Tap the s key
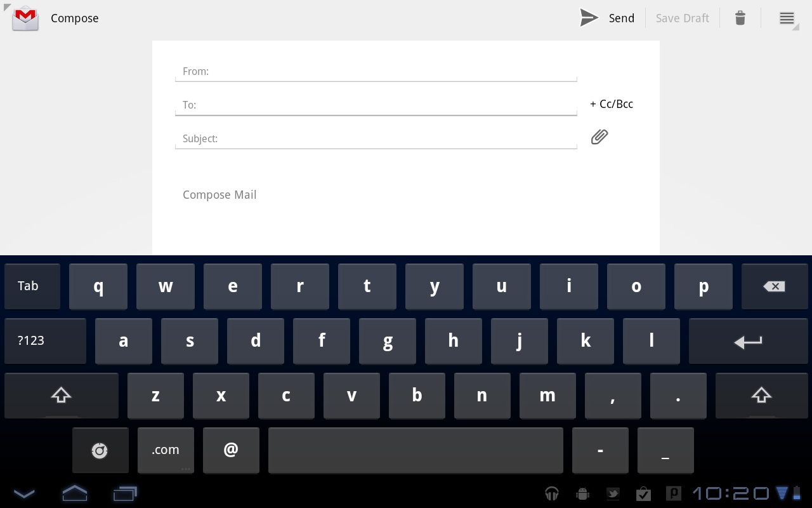The width and height of the screenshot is (812, 508). [x=190, y=341]
